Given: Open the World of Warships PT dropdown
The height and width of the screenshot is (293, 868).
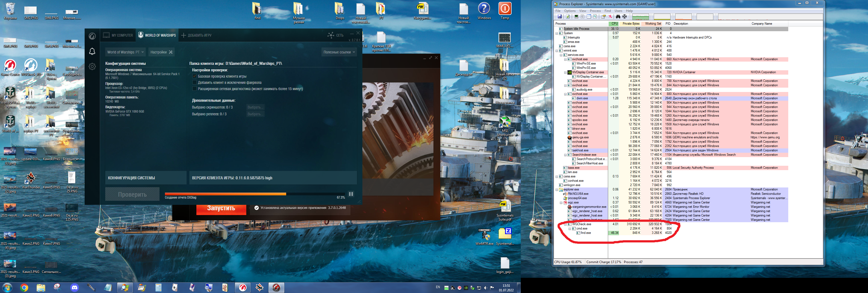Looking at the screenshot, I should (125, 52).
